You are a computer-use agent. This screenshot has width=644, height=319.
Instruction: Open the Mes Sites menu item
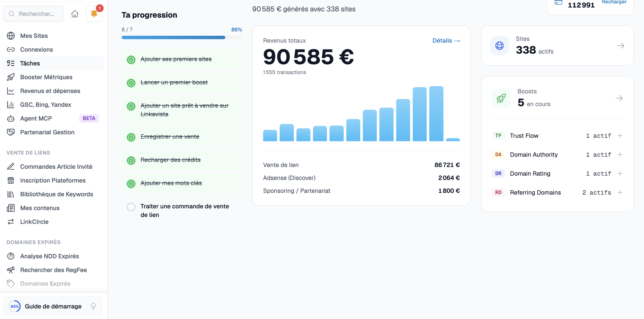tap(52, 36)
